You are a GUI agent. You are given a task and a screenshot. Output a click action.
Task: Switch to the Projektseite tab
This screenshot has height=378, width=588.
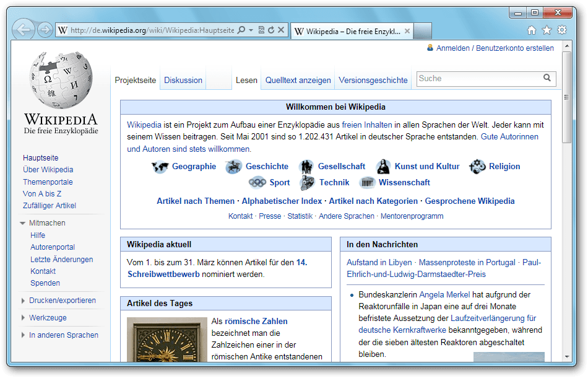pyautogui.click(x=136, y=81)
